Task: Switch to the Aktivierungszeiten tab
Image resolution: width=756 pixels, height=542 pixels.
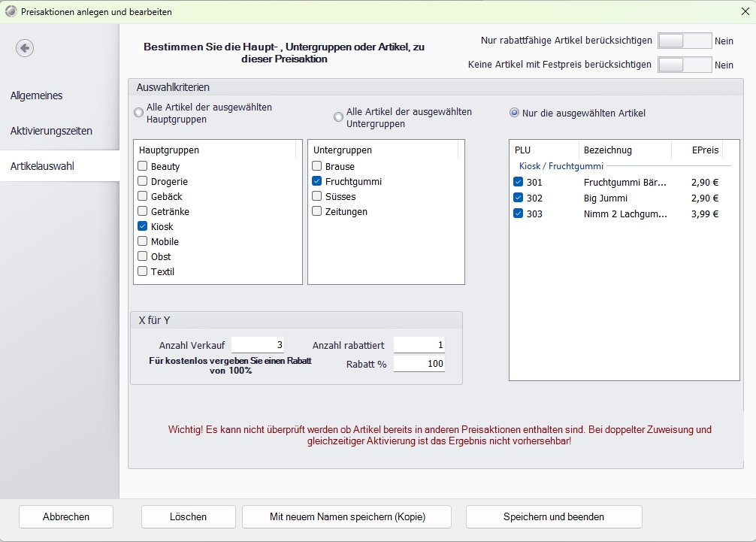Action: pyautogui.click(x=51, y=131)
